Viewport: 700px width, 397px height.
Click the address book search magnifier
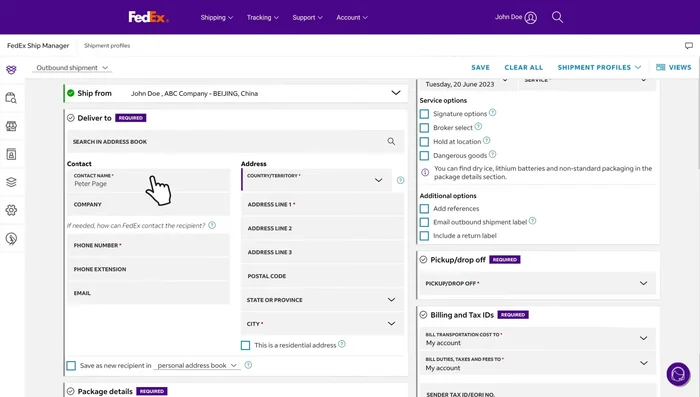pyautogui.click(x=391, y=141)
